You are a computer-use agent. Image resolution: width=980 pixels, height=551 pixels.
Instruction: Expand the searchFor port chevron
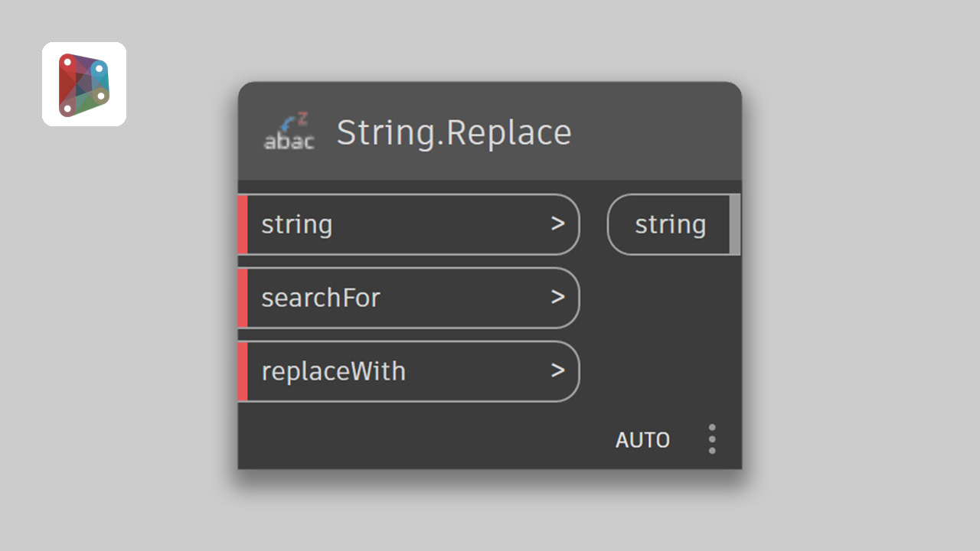coord(557,298)
